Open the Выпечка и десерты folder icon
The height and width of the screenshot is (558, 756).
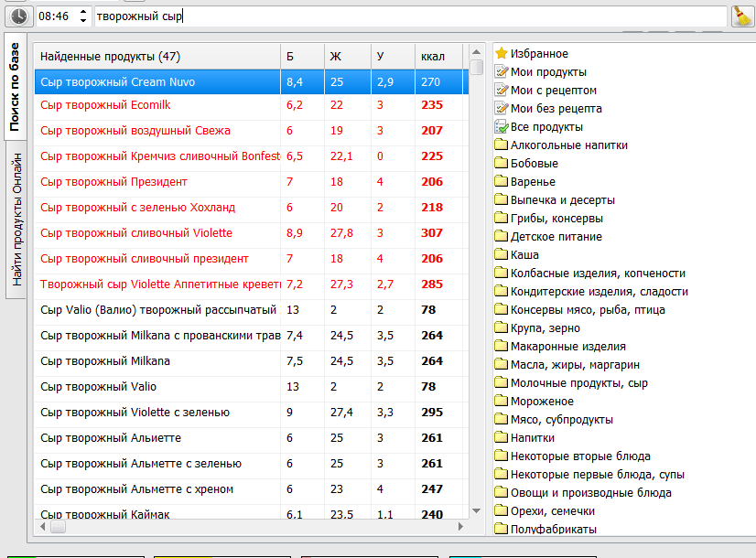pyautogui.click(x=502, y=199)
